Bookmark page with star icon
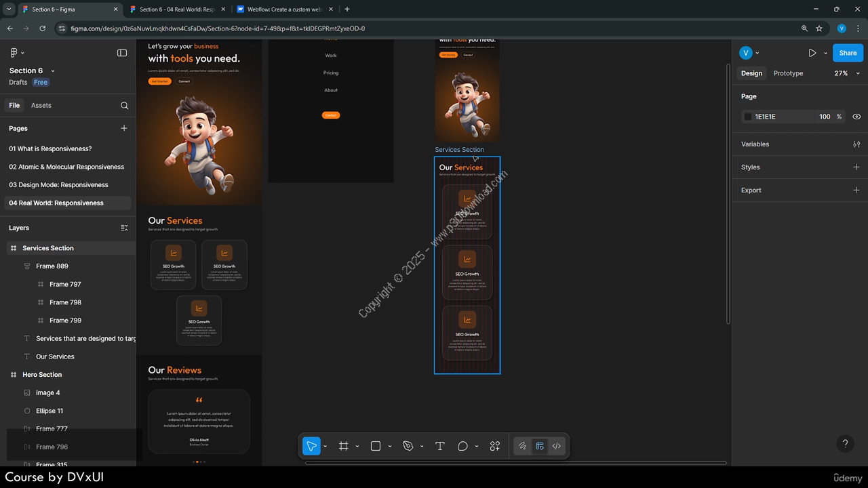Viewport: 868px width, 488px height. (x=819, y=28)
